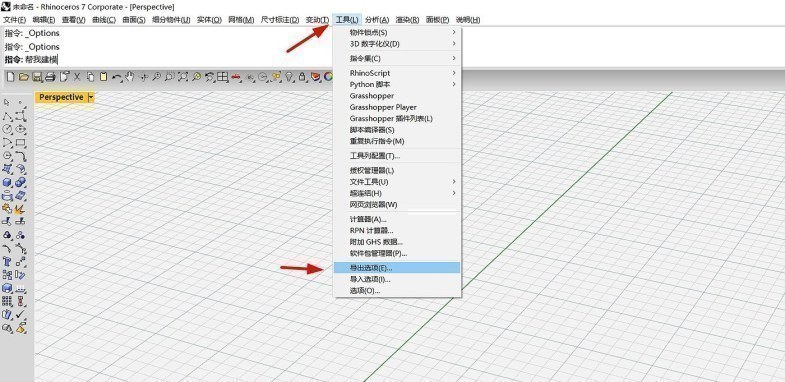Image resolution: width=785 pixels, height=382 pixels.
Task: Click the Perspective viewport title tab
Action: [x=61, y=97]
